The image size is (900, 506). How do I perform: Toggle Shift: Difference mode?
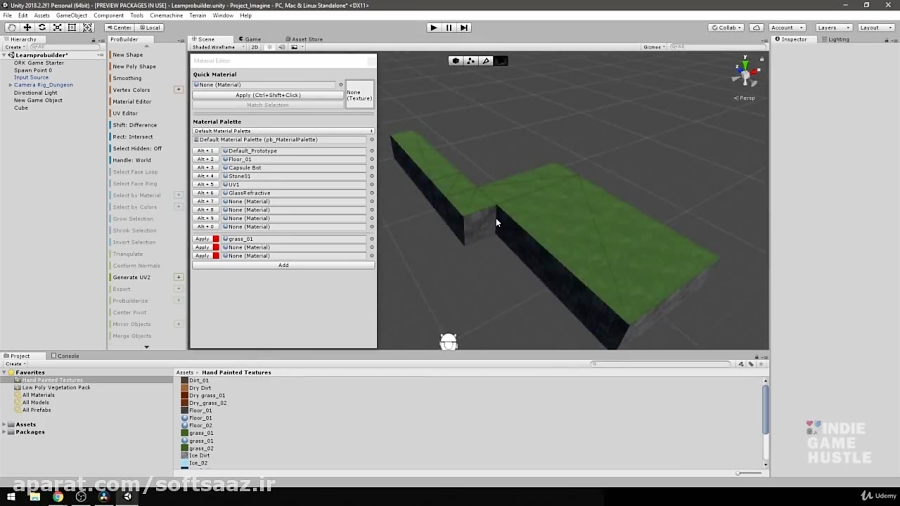(x=135, y=125)
